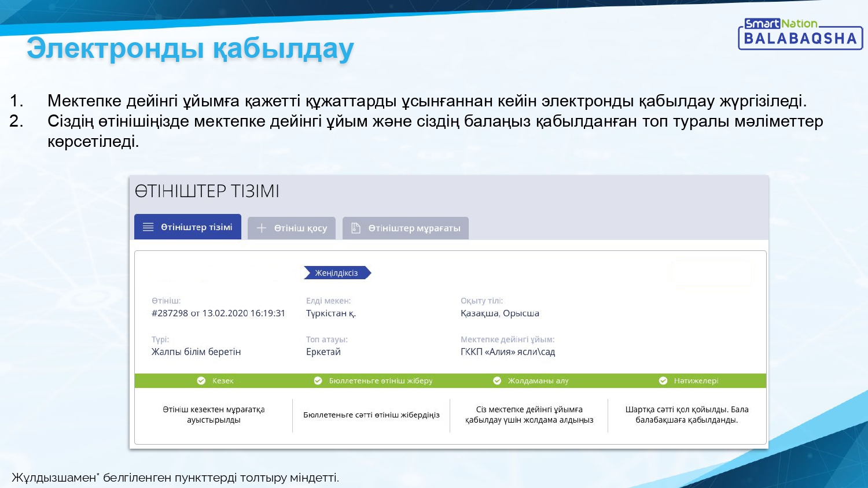This screenshot has width=868, height=488.
Task: Click the Жеңілдіксіз status badge
Action: pyautogui.click(x=337, y=273)
